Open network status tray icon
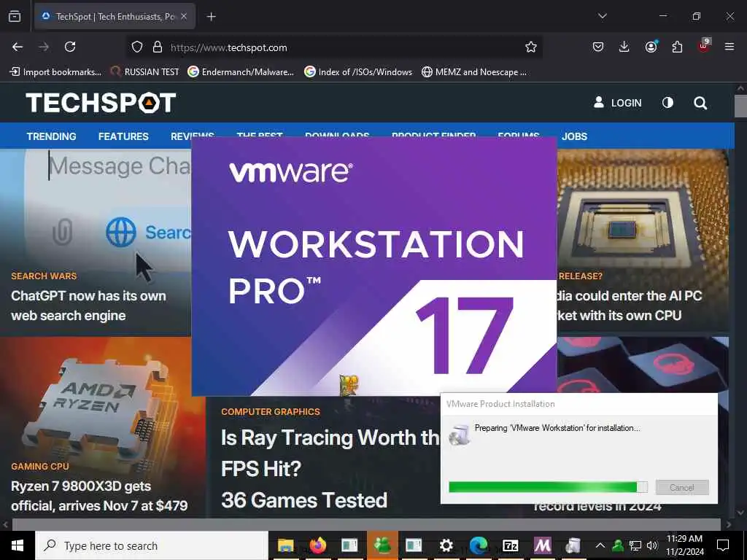The width and height of the screenshot is (747, 560). pos(635,545)
